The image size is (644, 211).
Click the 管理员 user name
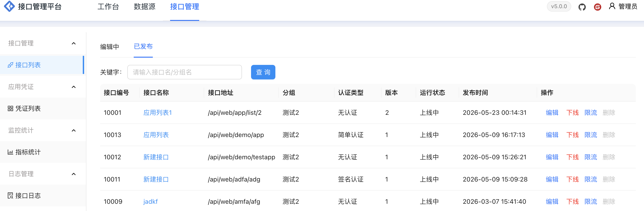(628, 7)
